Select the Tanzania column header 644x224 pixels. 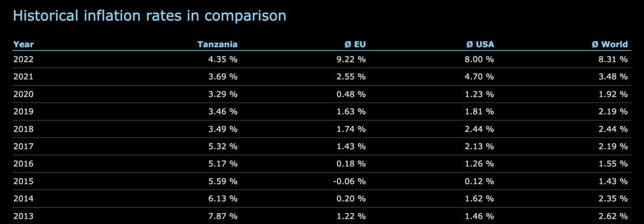tap(217, 44)
